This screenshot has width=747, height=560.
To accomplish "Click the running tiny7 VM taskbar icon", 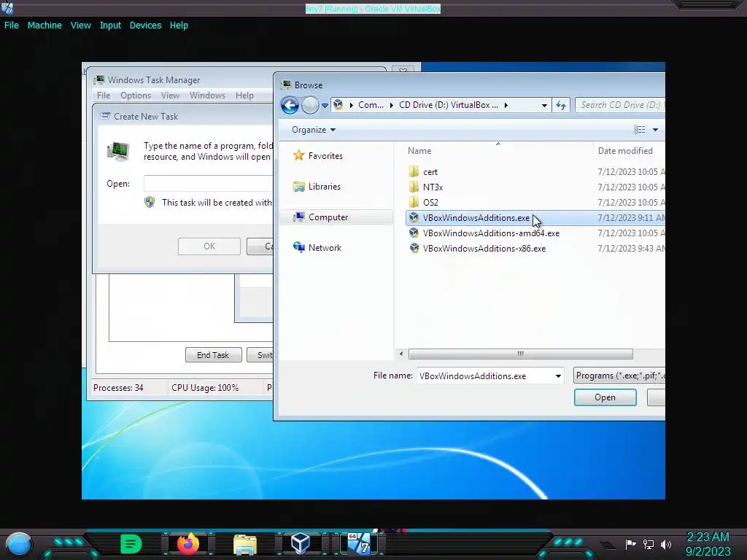I will (359, 544).
